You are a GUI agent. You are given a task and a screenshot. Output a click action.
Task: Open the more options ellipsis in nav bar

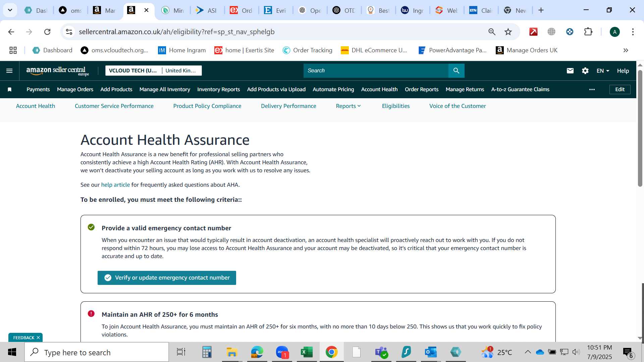tap(592, 89)
